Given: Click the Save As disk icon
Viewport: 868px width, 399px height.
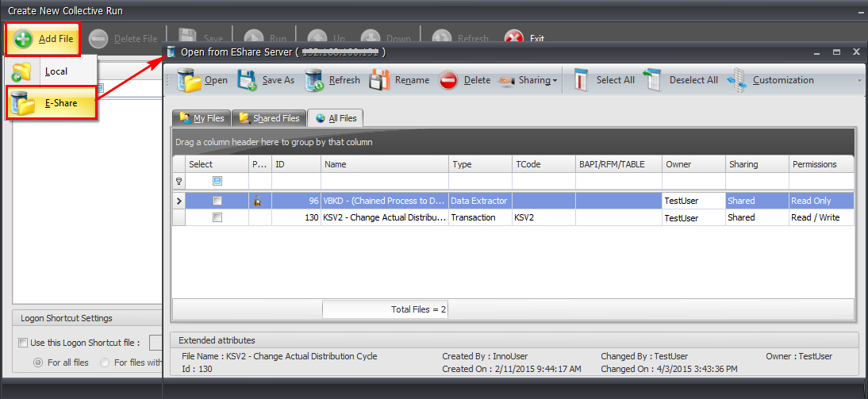Looking at the screenshot, I should coord(247,80).
